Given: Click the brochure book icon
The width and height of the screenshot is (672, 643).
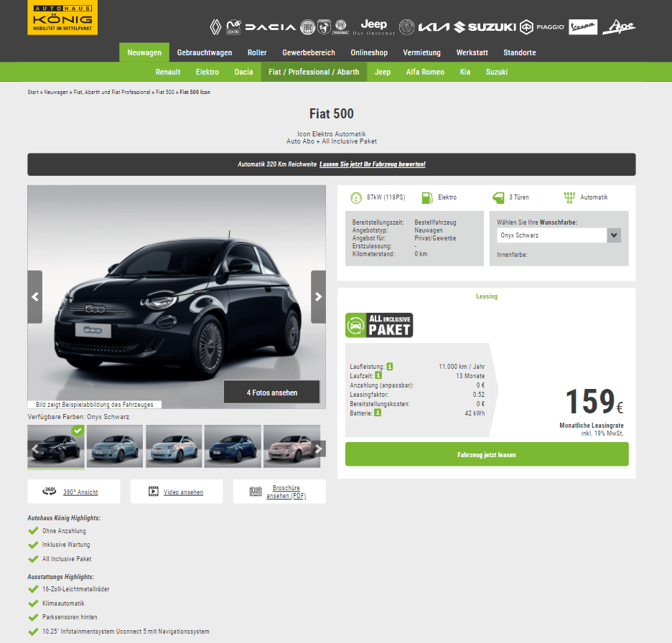Looking at the screenshot, I should [256, 492].
